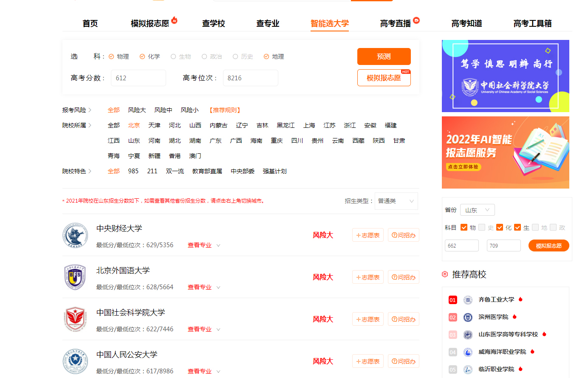Click the 高考分数 input showing 612

pos(138,78)
